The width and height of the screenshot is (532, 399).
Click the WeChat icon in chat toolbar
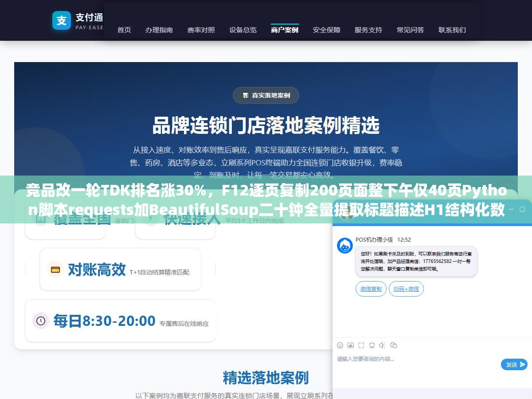coord(394,345)
